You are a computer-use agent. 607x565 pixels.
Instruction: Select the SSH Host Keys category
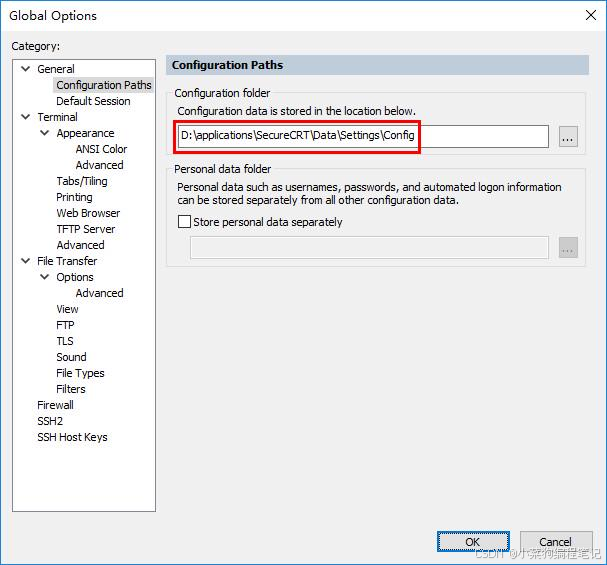pos(72,437)
